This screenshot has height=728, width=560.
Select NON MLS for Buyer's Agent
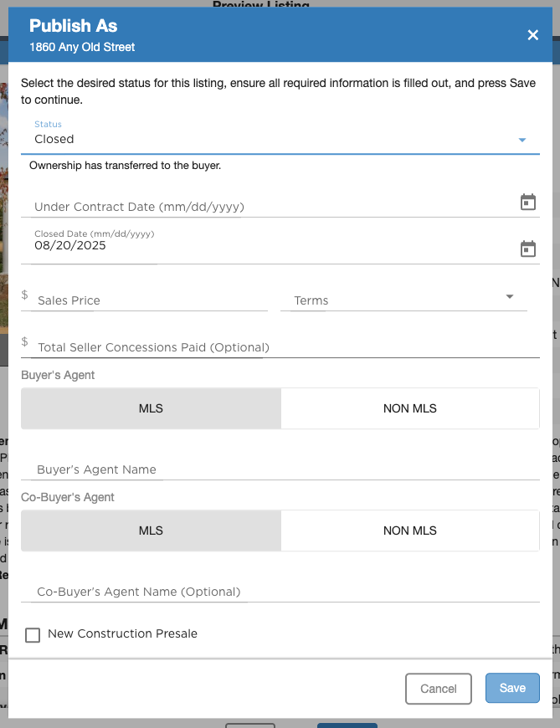[x=410, y=408]
